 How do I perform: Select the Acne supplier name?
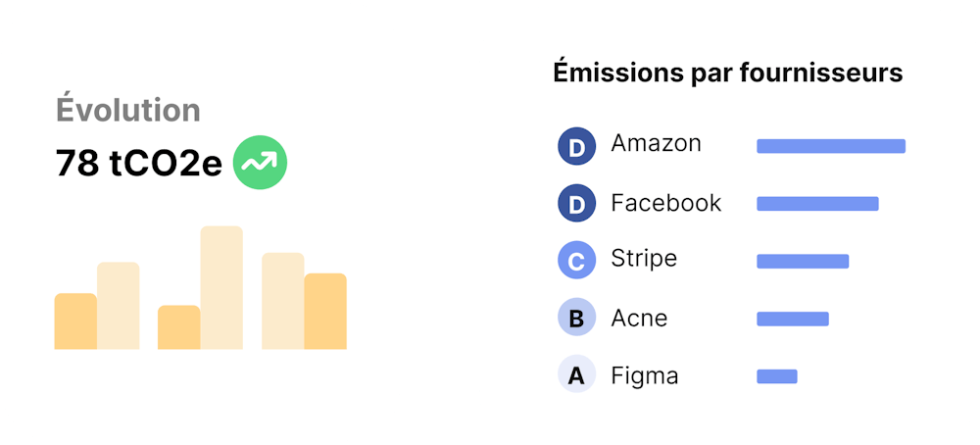tap(639, 319)
